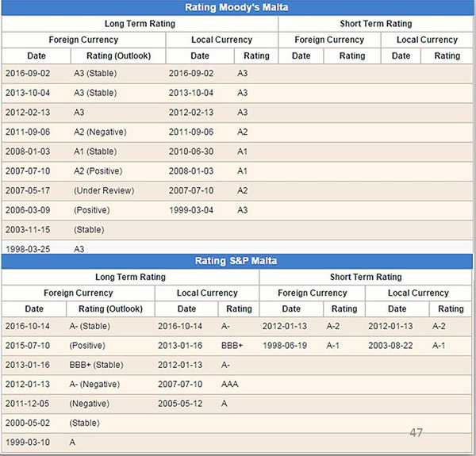This screenshot has width=476, height=456.
Task: Click the 2003-08-22 date cell
Action: click(391, 346)
